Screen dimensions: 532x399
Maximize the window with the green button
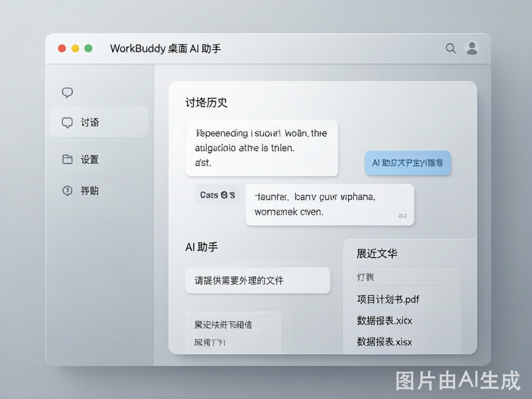(88, 48)
